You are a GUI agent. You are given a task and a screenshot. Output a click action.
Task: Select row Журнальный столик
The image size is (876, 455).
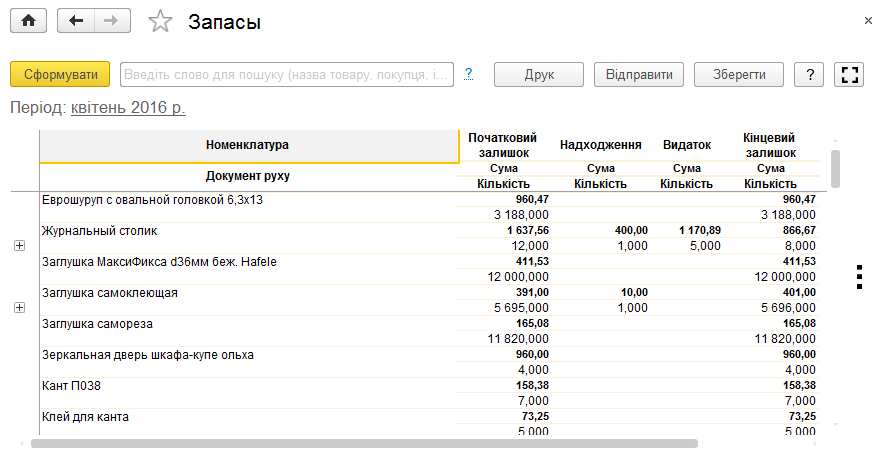(99, 231)
